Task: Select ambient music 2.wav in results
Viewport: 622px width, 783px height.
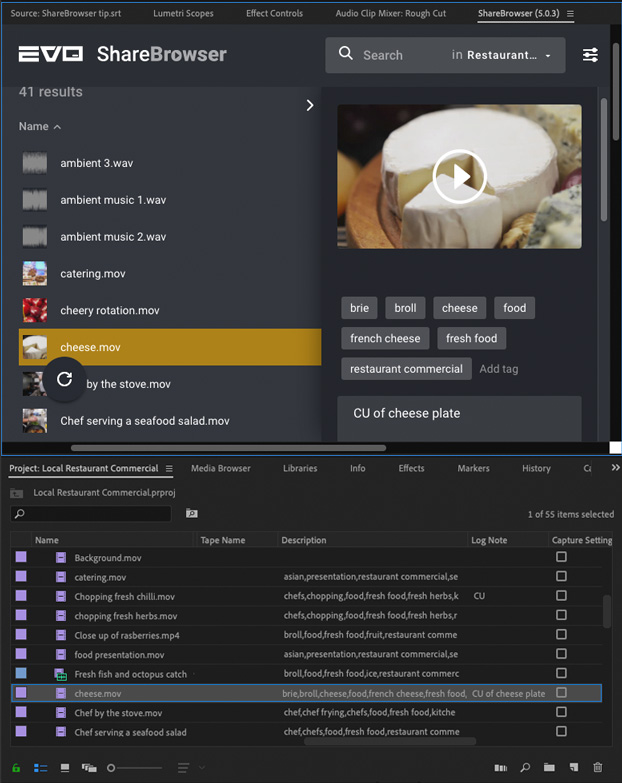Action: pyautogui.click(x=170, y=237)
